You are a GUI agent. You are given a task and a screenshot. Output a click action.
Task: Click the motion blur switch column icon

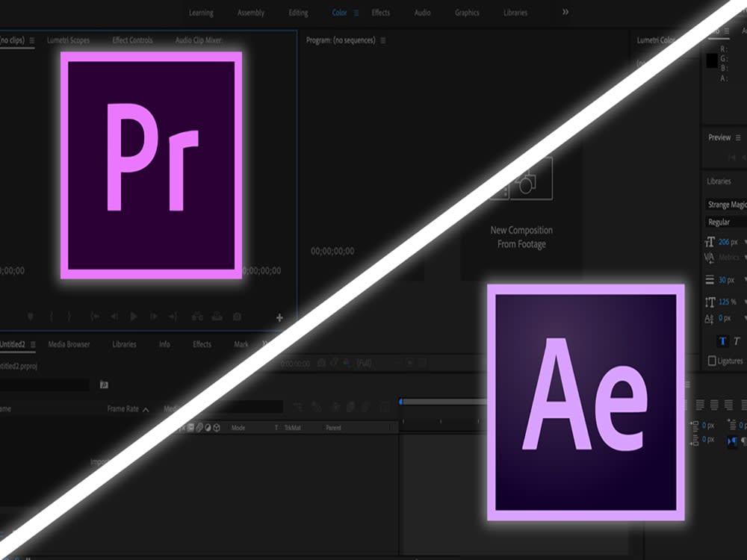tap(199, 428)
